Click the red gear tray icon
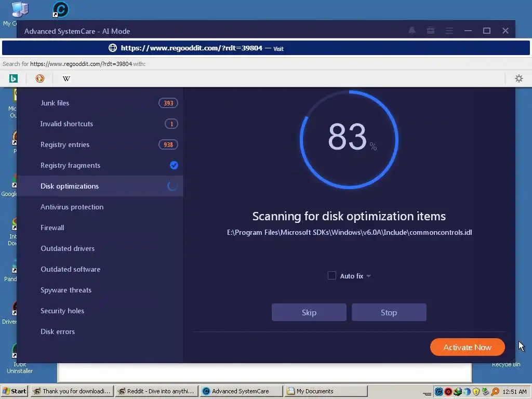 coord(448,392)
